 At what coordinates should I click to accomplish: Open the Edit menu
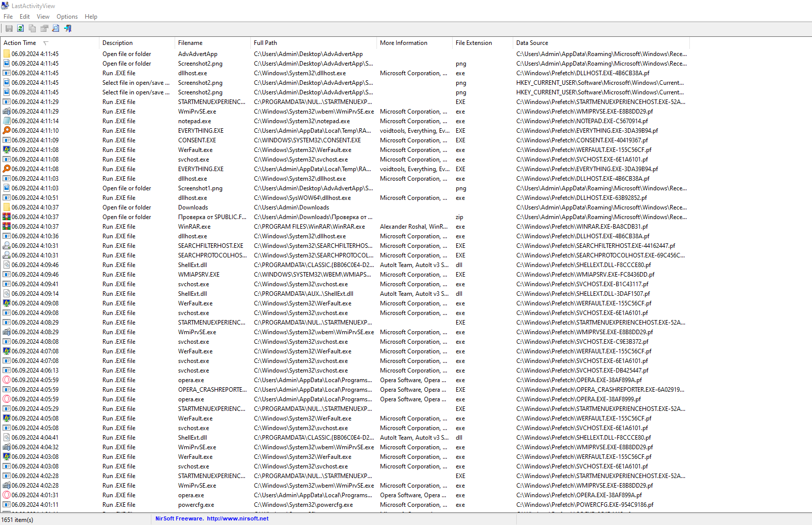(25, 17)
